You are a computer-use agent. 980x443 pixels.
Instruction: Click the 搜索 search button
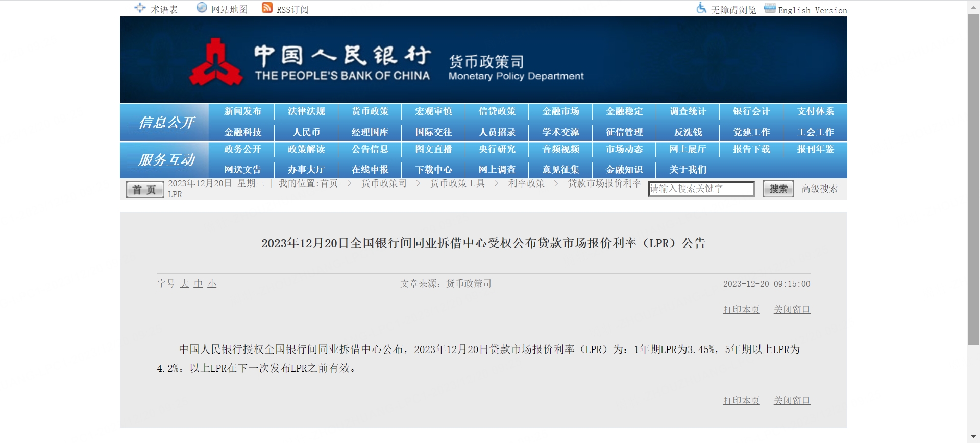pyautogui.click(x=778, y=189)
